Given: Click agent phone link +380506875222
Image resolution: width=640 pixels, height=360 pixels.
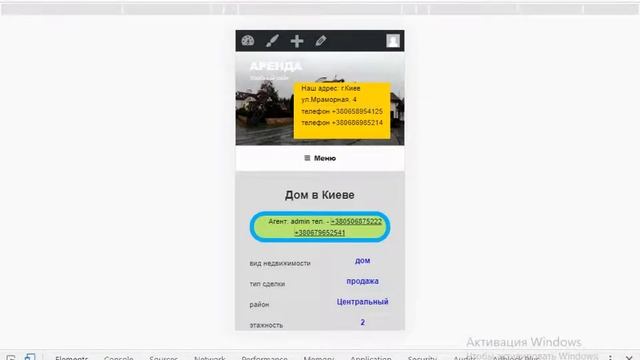Looking at the screenshot, I should coord(356,221).
